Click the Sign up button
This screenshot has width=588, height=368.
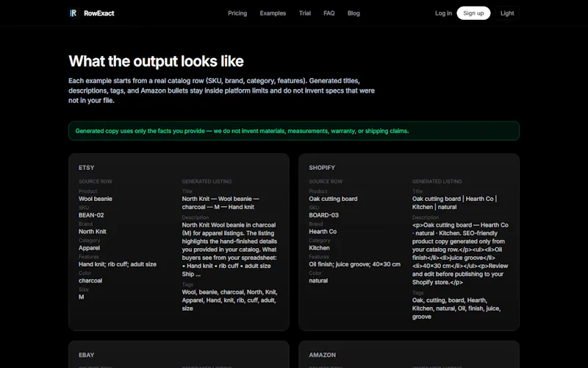(x=473, y=13)
